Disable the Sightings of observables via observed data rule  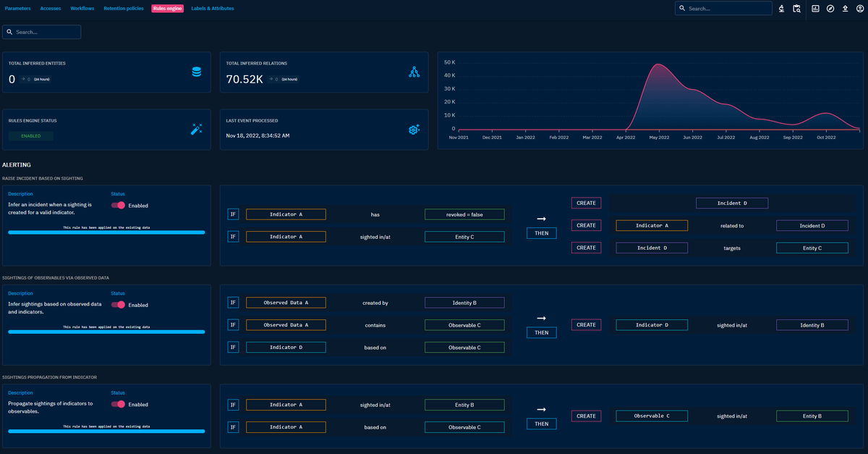119,305
